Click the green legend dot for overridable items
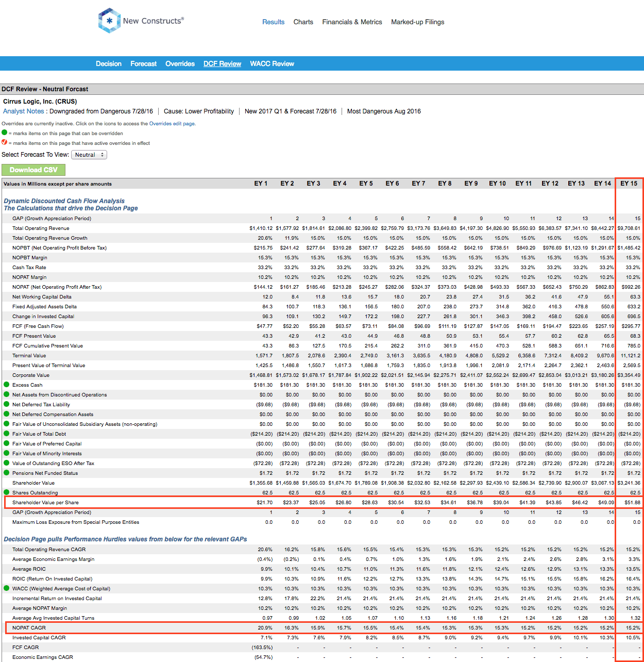 tap(5, 133)
